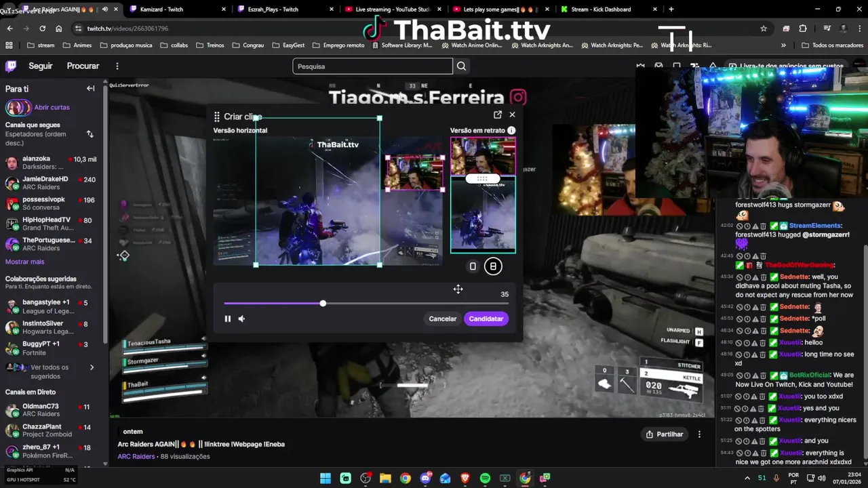This screenshot has width=868, height=488.
Task: Click the Pesquisa search field
Action: click(372, 66)
